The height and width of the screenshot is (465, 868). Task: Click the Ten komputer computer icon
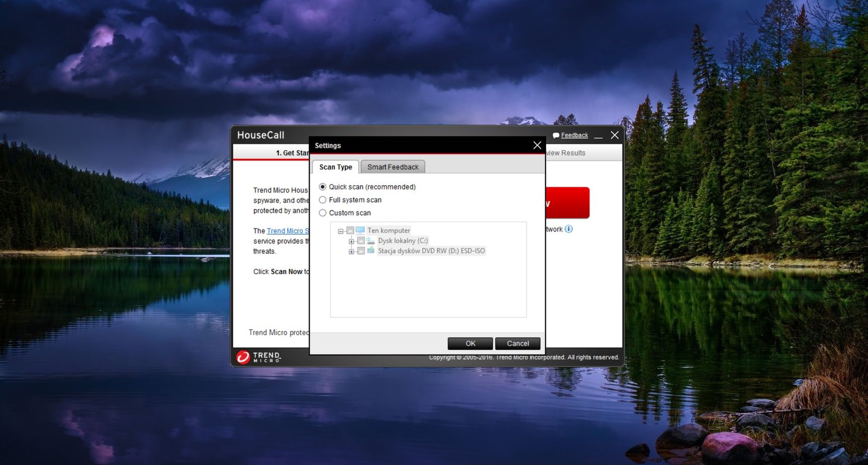pyautogui.click(x=360, y=230)
